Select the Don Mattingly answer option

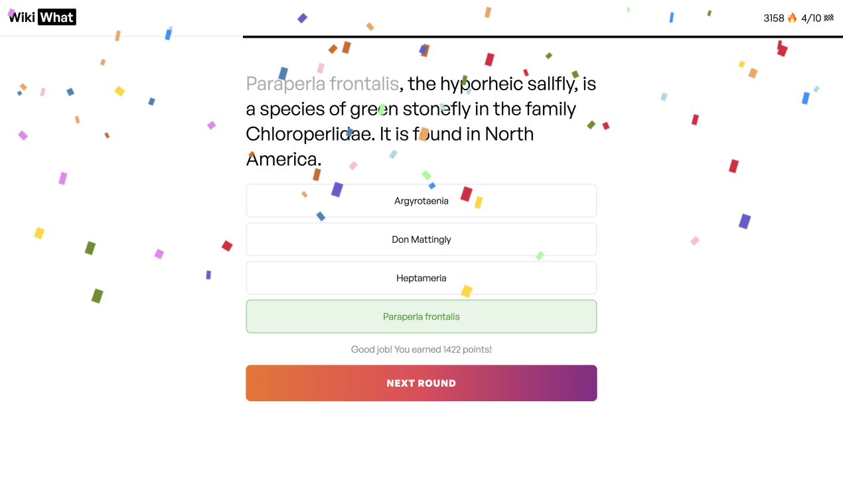pyautogui.click(x=421, y=239)
